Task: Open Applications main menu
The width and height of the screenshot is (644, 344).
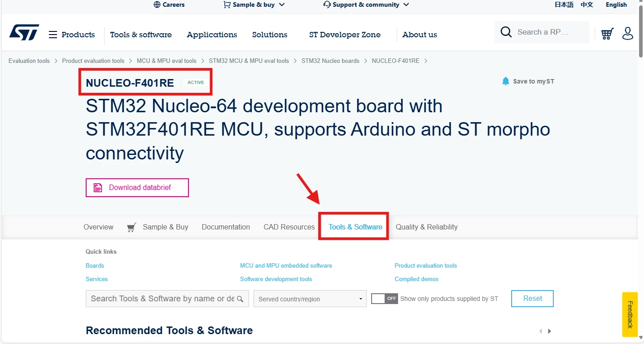Action: pos(212,35)
